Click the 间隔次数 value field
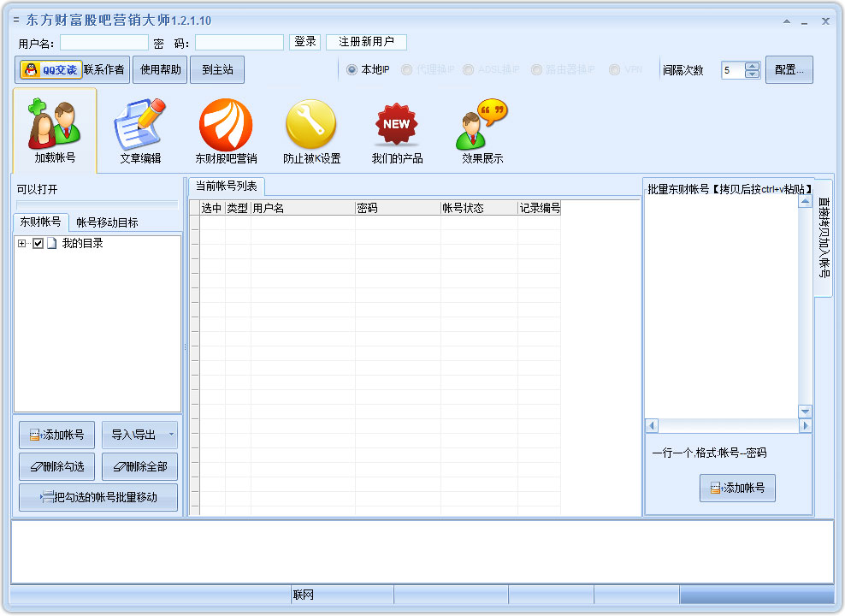 point(733,70)
